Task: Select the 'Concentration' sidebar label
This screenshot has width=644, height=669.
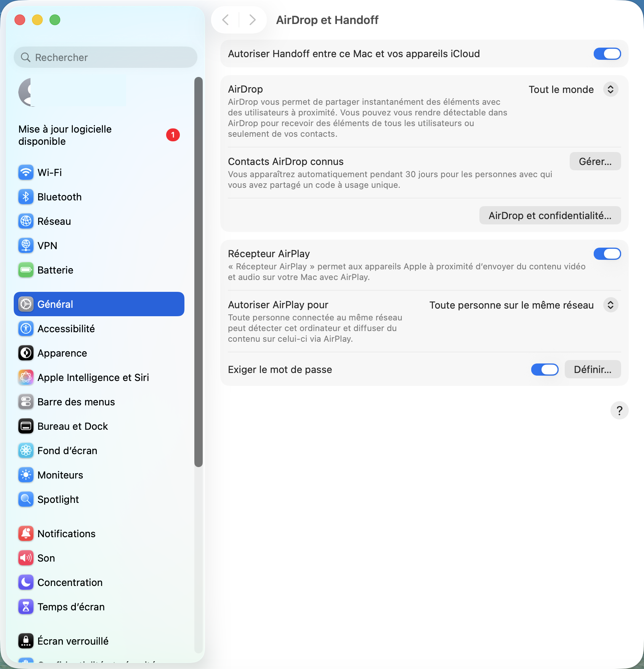Action: point(70,583)
